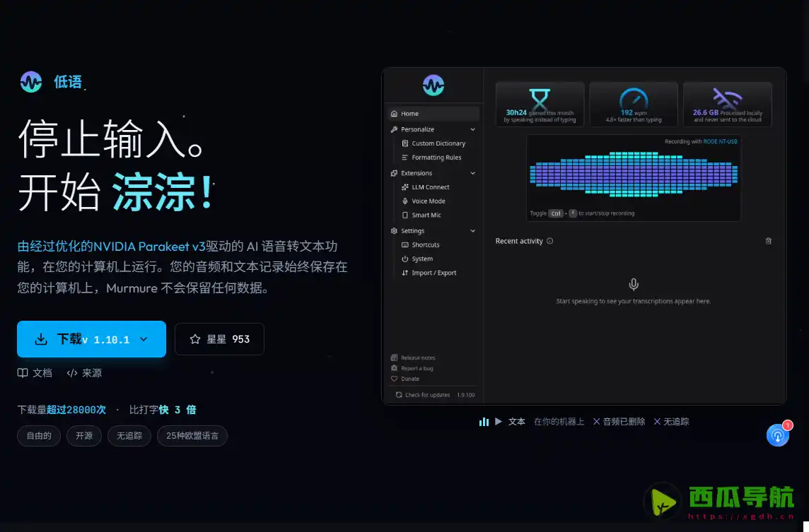809x532 pixels.
Task: Click the 星星 953 star button
Action: pyautogui.click(x=219, y=339)
